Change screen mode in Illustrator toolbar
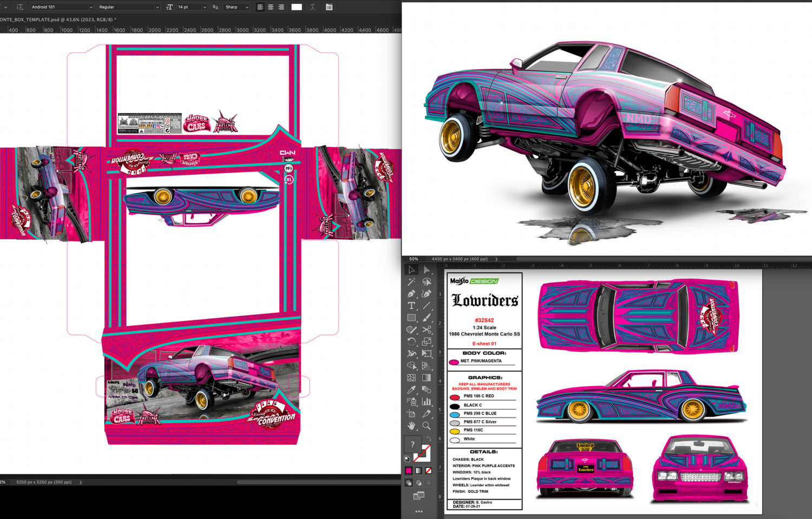 (419, 496)
